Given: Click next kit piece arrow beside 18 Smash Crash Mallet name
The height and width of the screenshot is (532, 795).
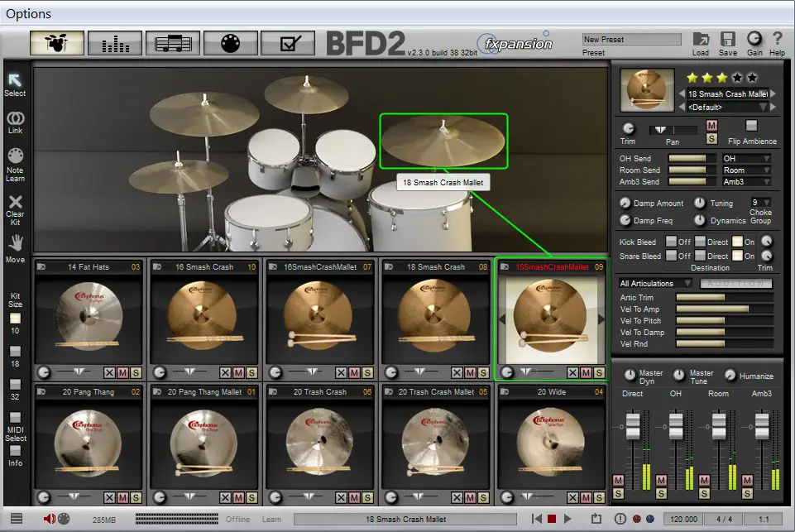Looking at the screenshot, I should [773, 93].
